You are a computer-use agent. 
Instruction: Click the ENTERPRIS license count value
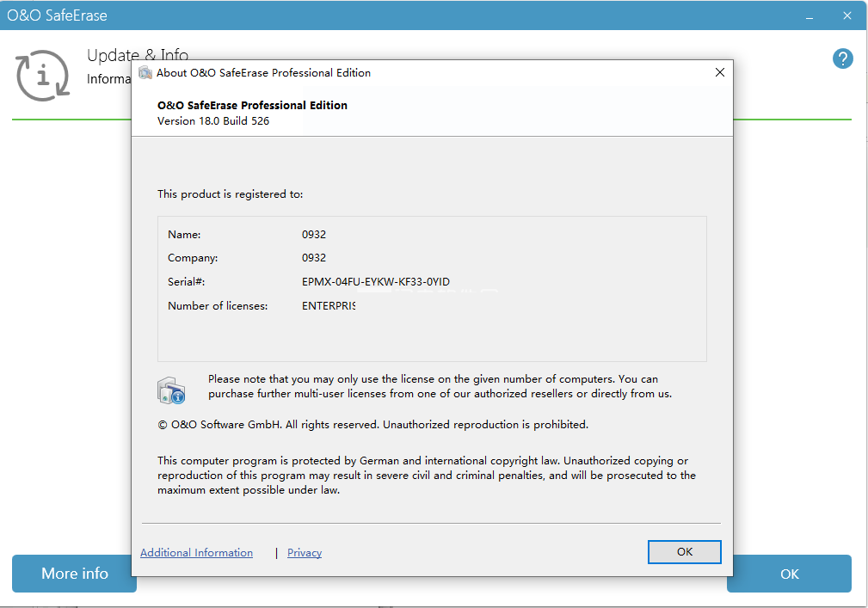tap(329, 305)
